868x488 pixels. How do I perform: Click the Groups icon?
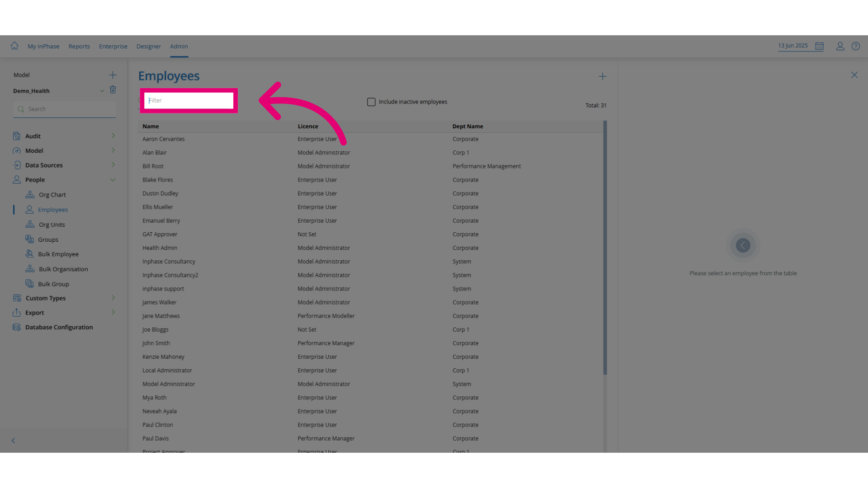pos(29,239)
